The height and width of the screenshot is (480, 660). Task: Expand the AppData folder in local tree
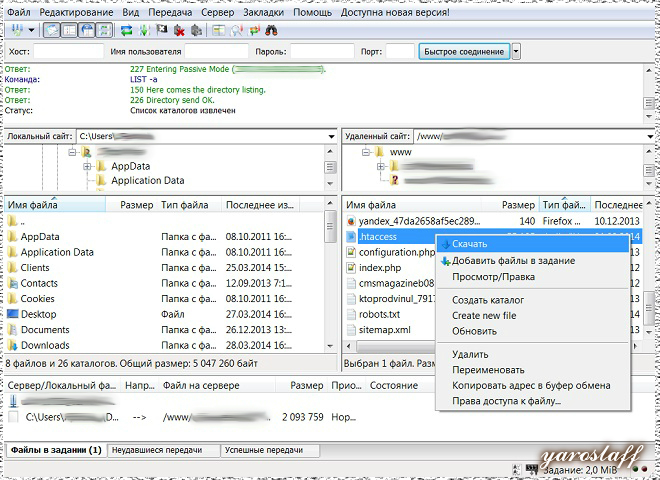[87, 166]
